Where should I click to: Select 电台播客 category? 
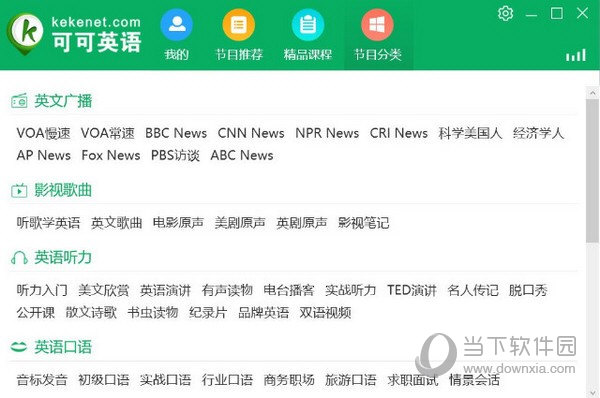[289, 290]
